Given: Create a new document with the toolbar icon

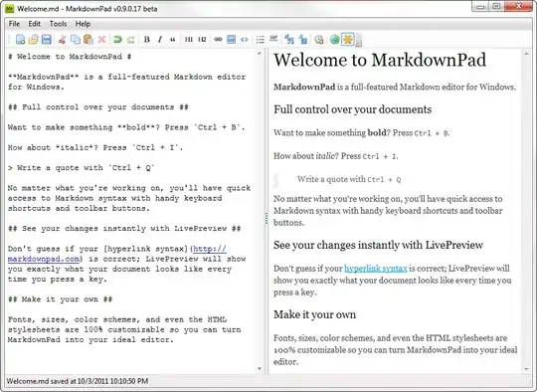Looking at the screenshot, I should [x=21, y=40].
